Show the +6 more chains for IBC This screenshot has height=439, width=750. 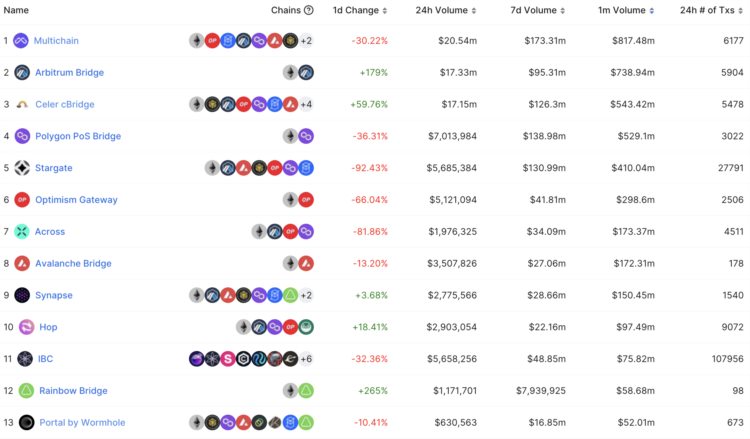click(x=306, y=359)
